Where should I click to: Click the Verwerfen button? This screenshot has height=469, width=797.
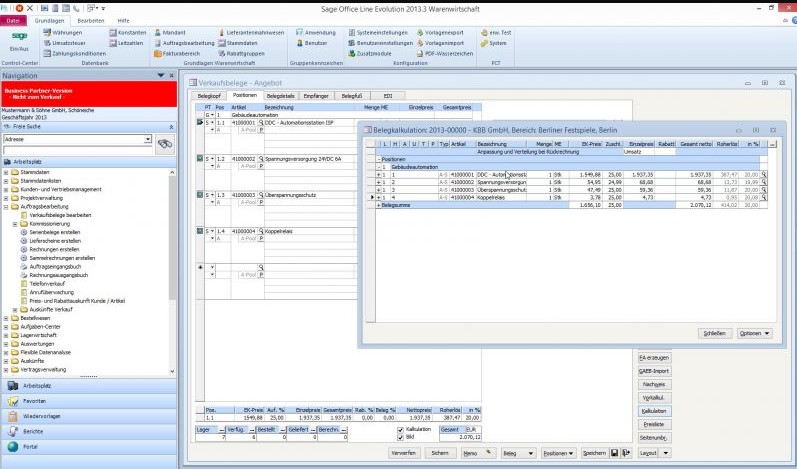click(403, 453)
